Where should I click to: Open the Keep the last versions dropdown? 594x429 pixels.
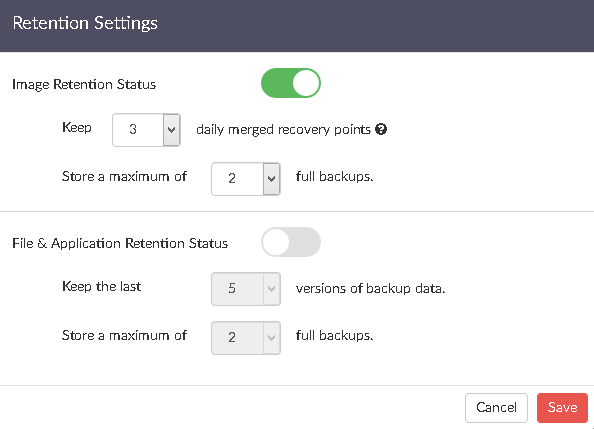coord(246,289)
